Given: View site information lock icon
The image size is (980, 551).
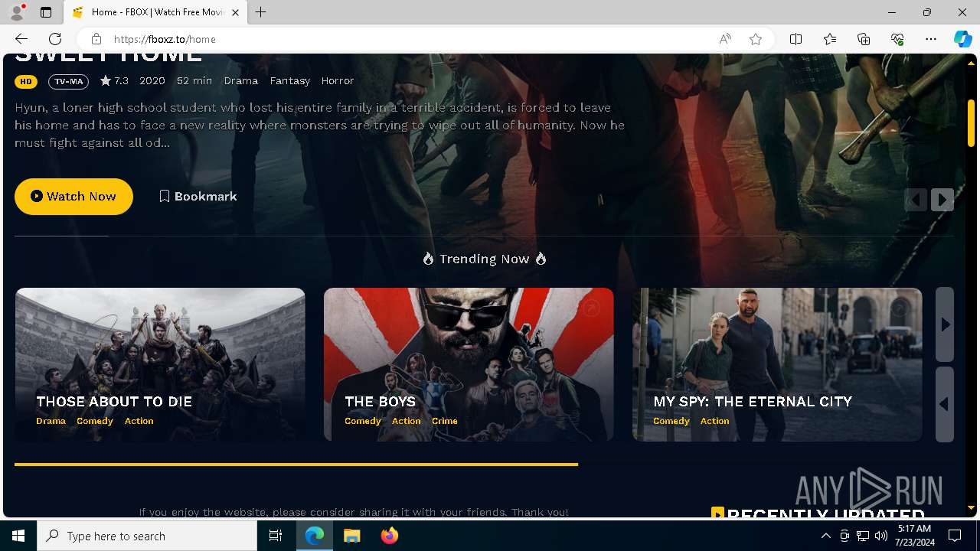Looking at the screenshot, I should click(96, 39).
